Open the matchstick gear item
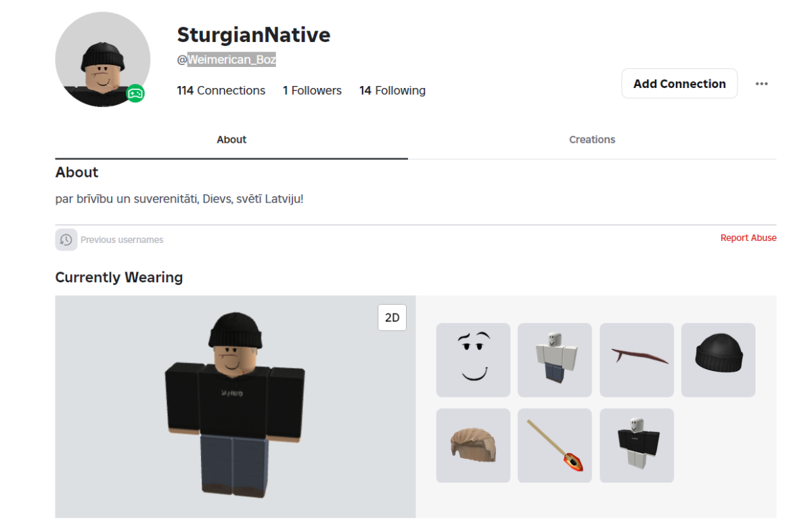Screen dimensions: 812x522 pos(555,445)
